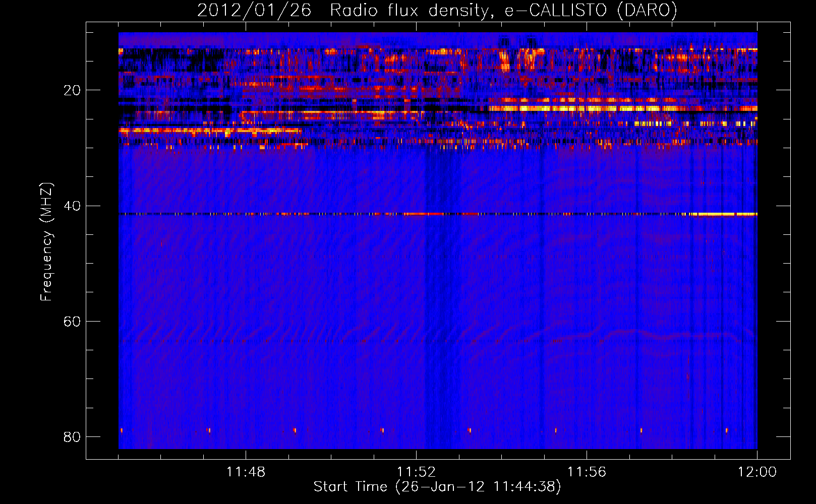The image size is (816, 504).
Task: Click the plot title '2012/01/26 Radio flux density'
Action: pyautogui.click(x=437, y=10)
